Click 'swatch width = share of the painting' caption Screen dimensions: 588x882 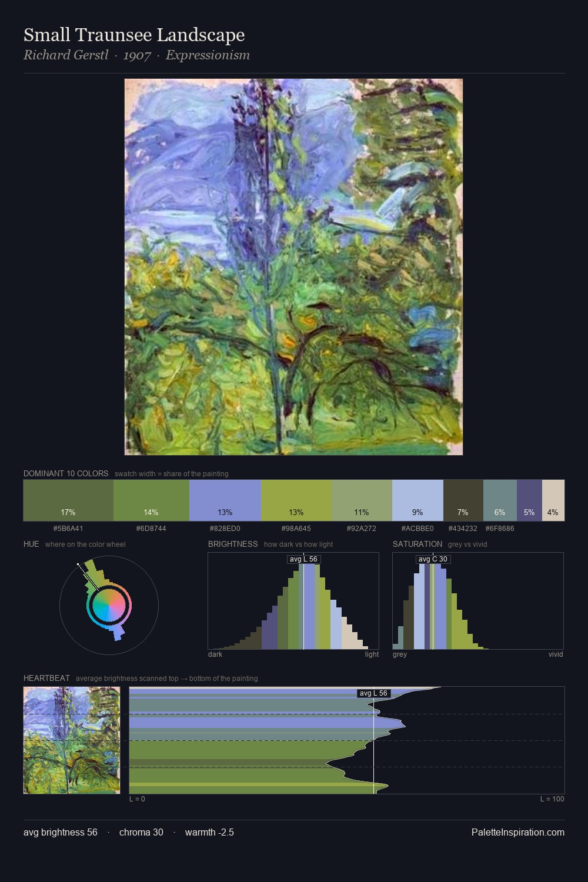pos(172,474)
